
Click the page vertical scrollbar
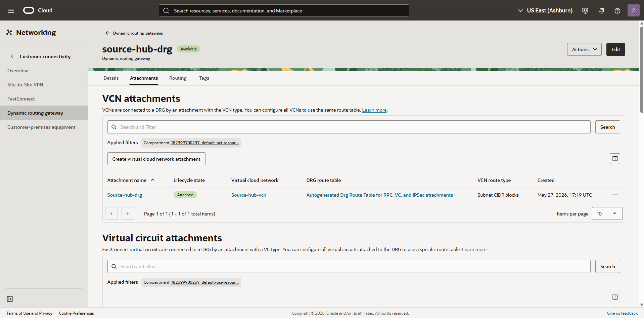[x=642, y=69]
